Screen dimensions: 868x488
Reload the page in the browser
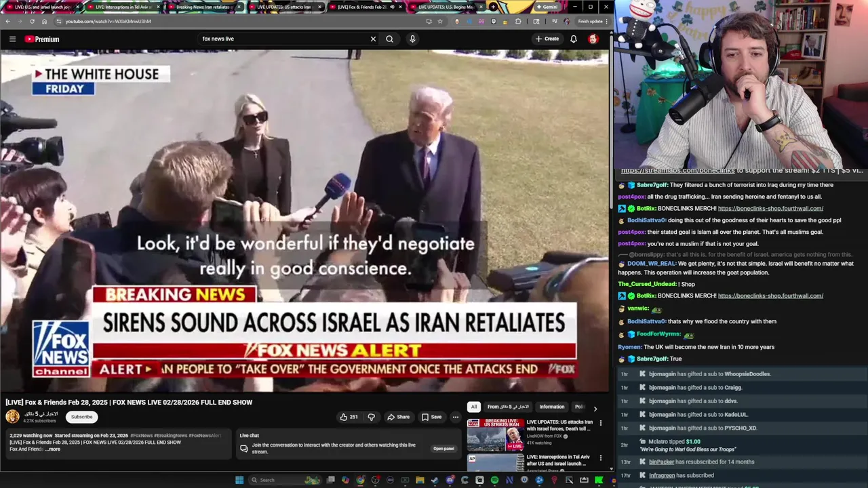click(x=32, y=21)
